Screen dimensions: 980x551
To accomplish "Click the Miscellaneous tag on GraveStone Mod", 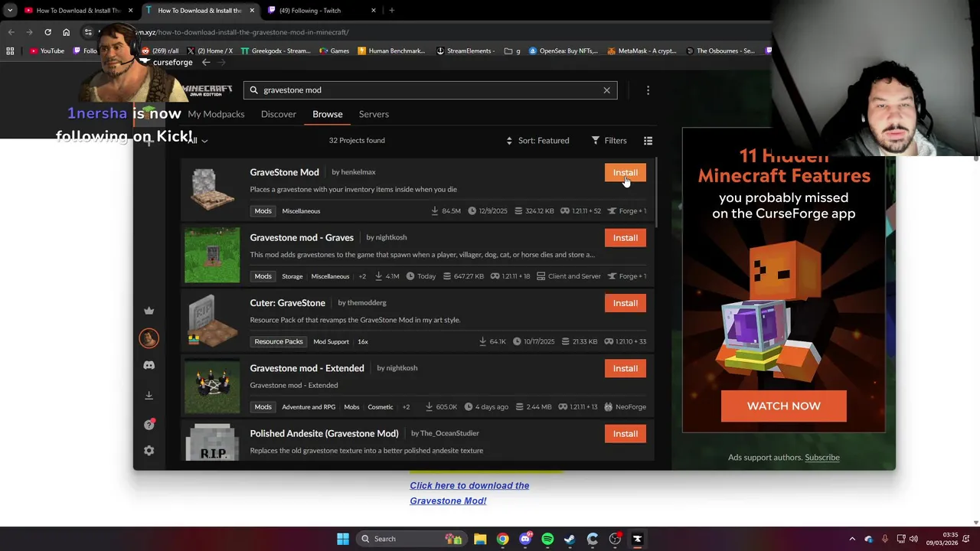I will tap(301, 211).
